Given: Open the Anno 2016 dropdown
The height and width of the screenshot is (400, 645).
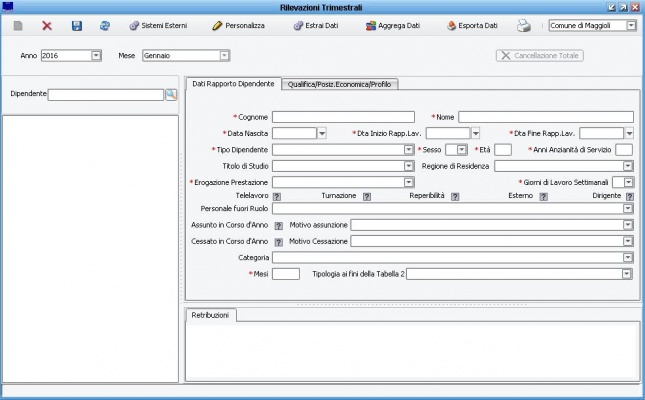Looking at the screenshot, I should pos(96,55).
